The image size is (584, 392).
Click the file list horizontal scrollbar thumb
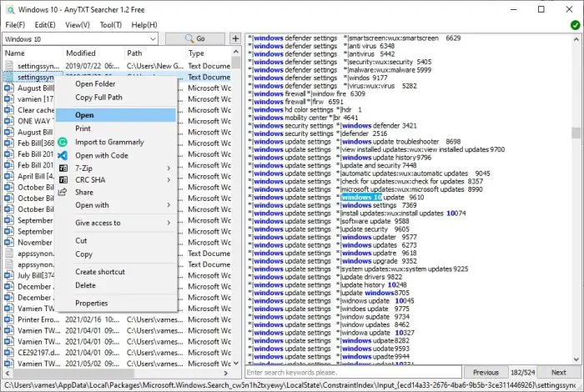[x=73, y=373]
